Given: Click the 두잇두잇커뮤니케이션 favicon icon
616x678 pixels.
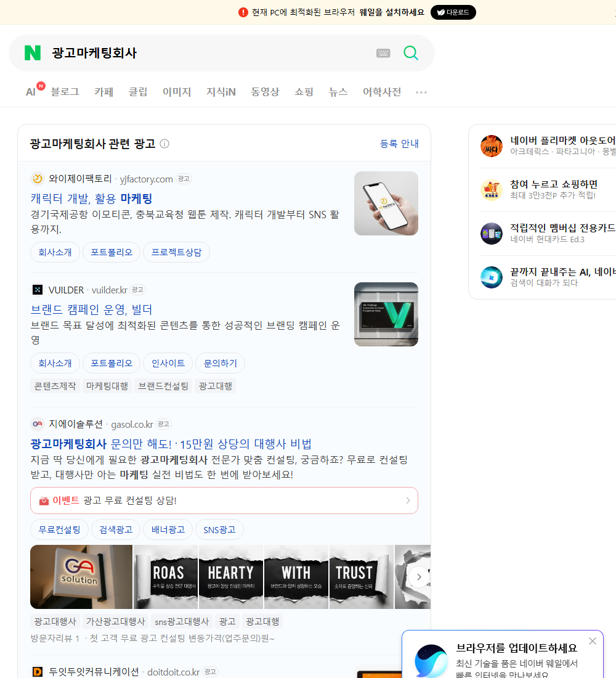Looking at the screenshot, I should [38, 671].
